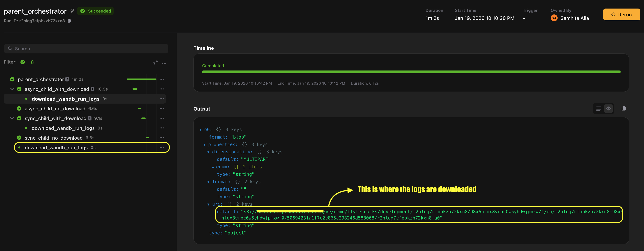The width and height of the screenshot is (644, 251).
Task: Open options for sync_child_no_download row
Action: click(162, 138)
